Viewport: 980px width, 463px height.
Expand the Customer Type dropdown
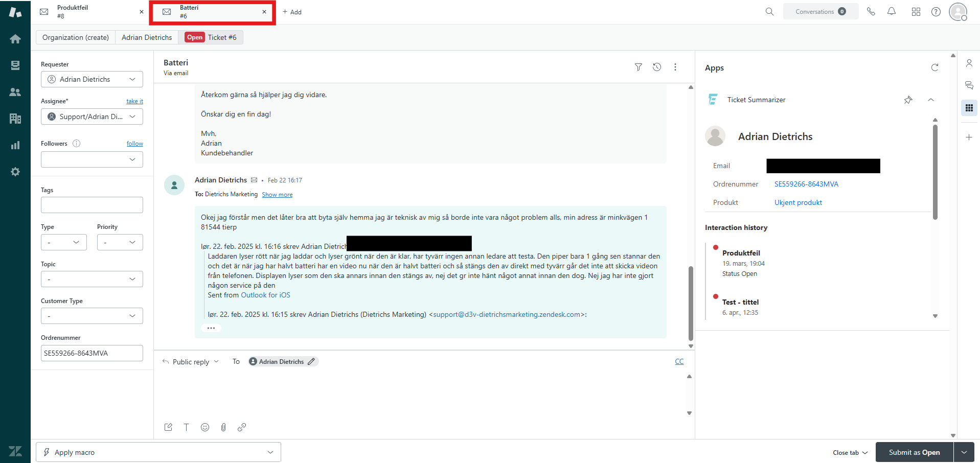click(x=92, y=316)
